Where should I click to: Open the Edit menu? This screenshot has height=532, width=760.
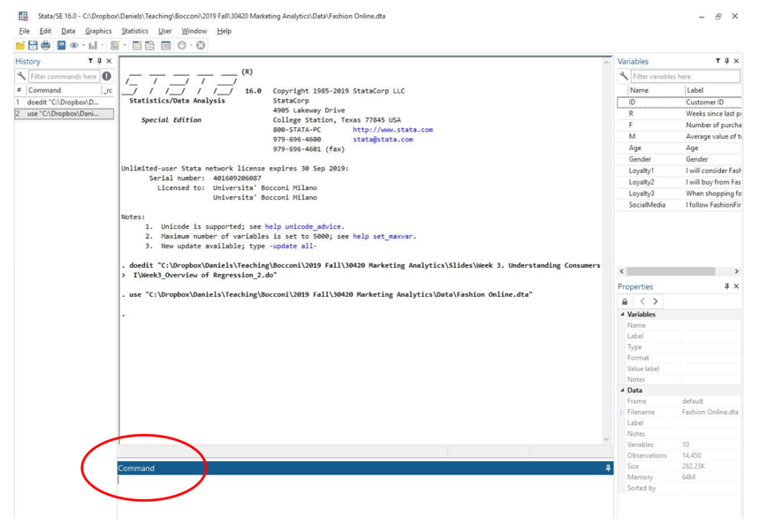pos(45,31)
